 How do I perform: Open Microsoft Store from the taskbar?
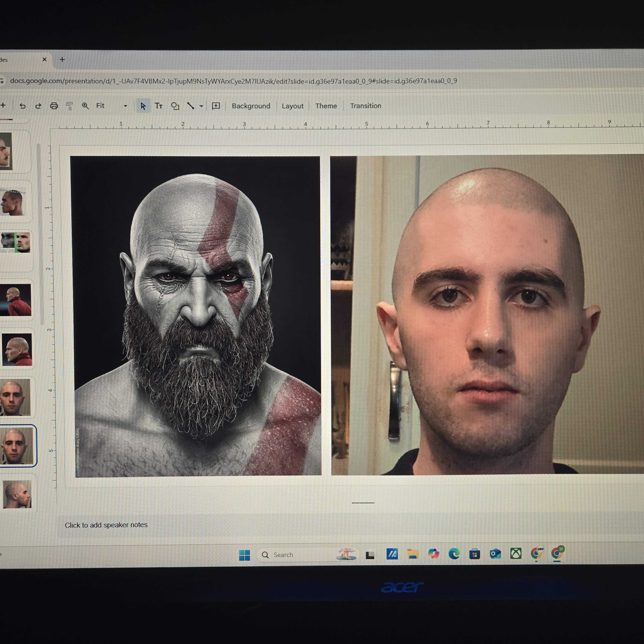475,554
